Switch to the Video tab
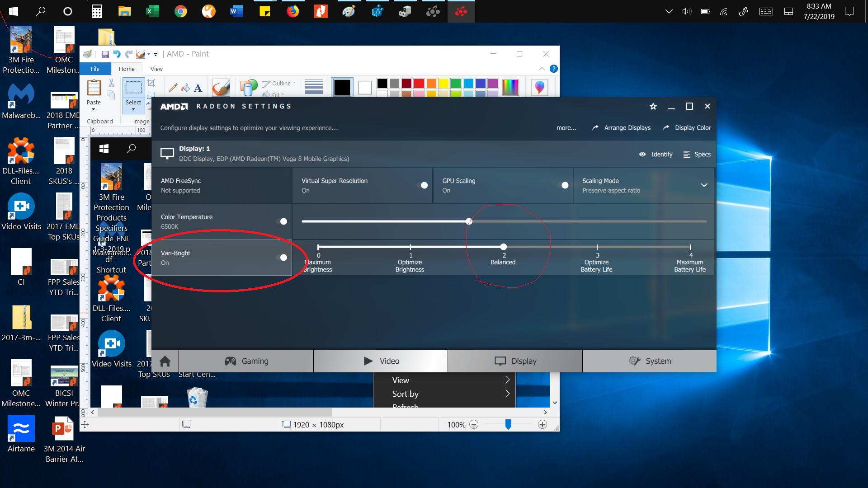Image resolution: width=868 pixels, height=488 pixels. click(381, 361)
